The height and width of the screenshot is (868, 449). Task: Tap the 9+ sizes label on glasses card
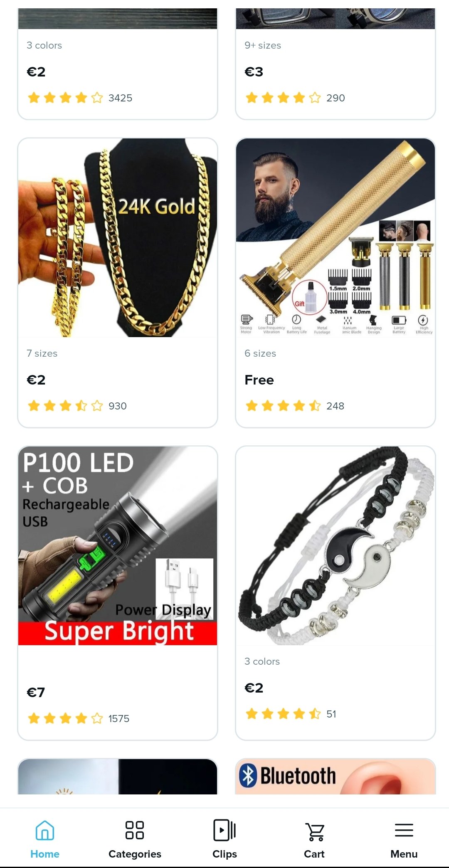(x=263, y=45)
